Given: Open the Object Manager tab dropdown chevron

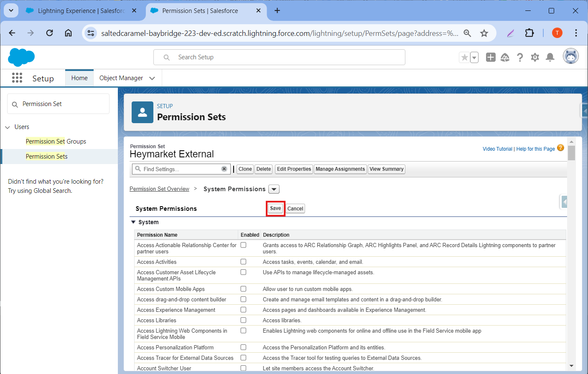Looking at the screenshot, I should point(152,78).
